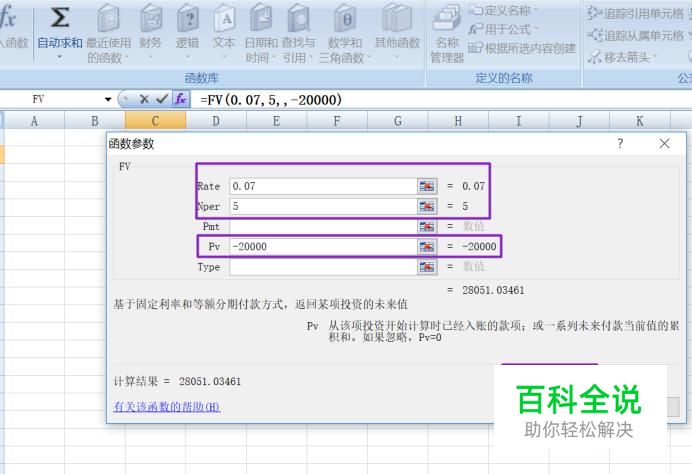
Task: Open the Name Box dropdown arrow
Action: coord(108,99)
